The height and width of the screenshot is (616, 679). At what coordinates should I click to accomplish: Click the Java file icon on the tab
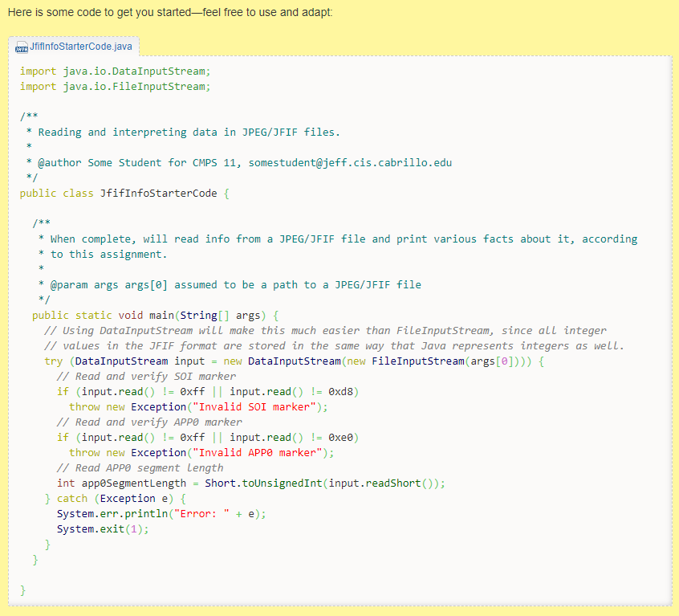click(21, 47)
